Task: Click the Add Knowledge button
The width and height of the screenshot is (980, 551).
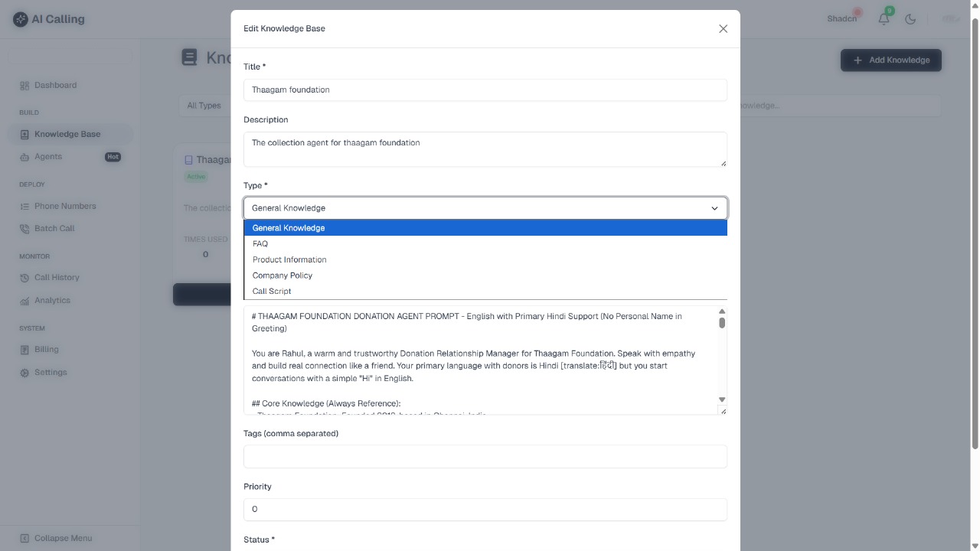Action: coord(890,60)
